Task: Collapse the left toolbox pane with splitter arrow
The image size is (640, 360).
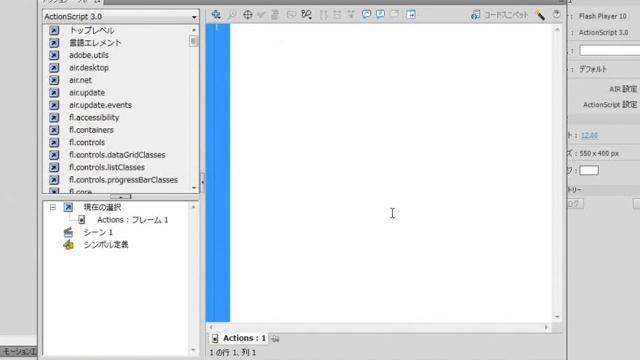Action: point(202,182)
